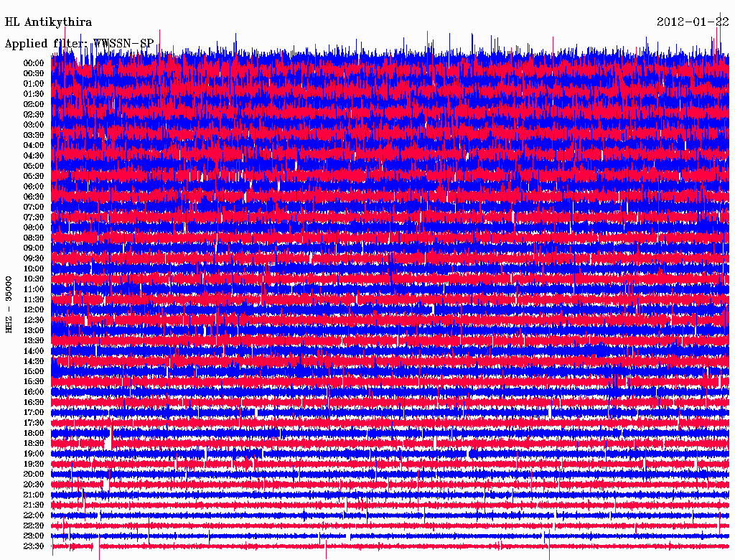Select the 10:30 time label
735x560 pixels.
(x=34, y=279)
